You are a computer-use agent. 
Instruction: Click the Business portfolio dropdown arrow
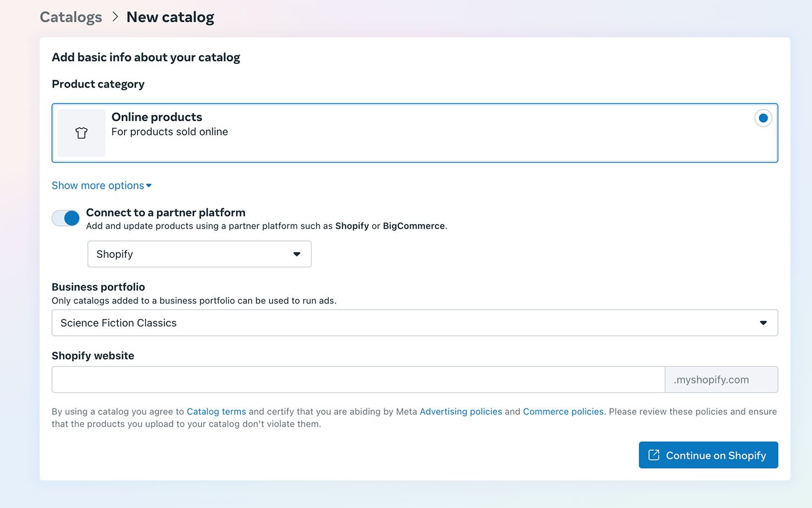[x=763, y=323]
